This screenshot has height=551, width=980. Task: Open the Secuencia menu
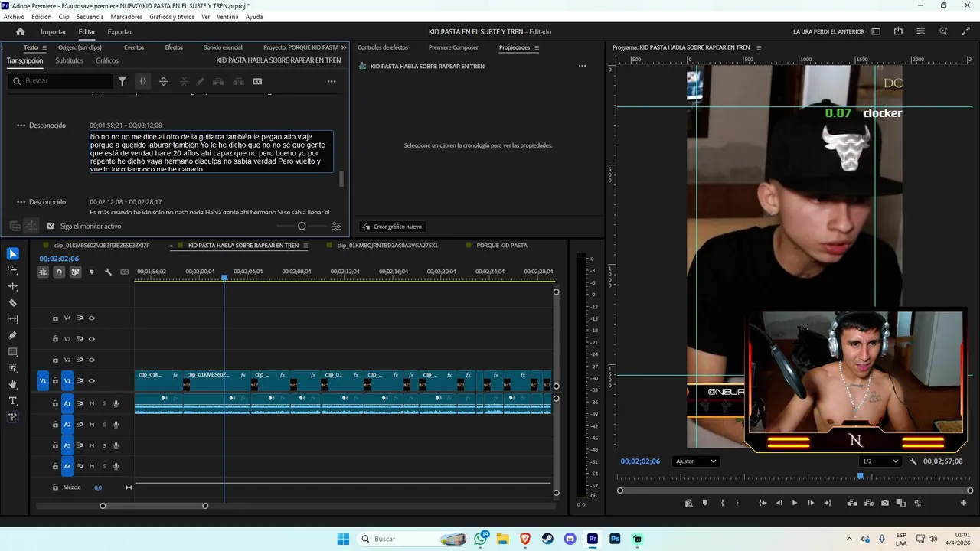(90, 17)
